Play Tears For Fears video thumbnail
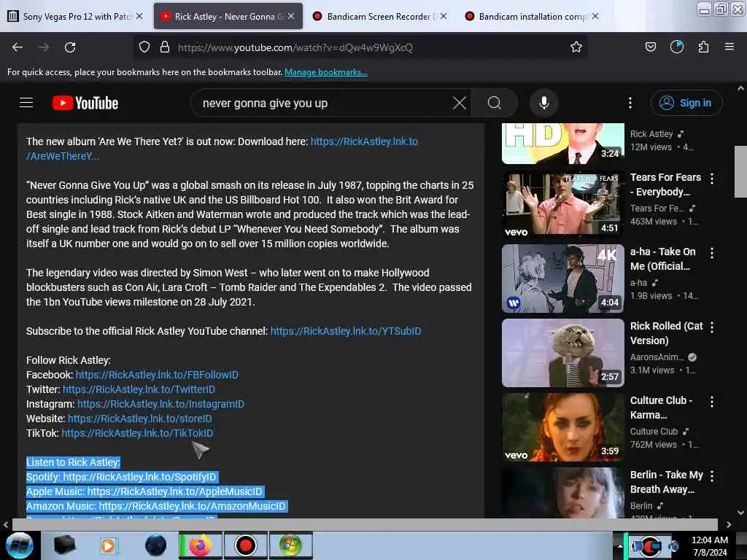The width and height of the screenshot is (747, 560). pyautogui.click(x=563, y=203)
